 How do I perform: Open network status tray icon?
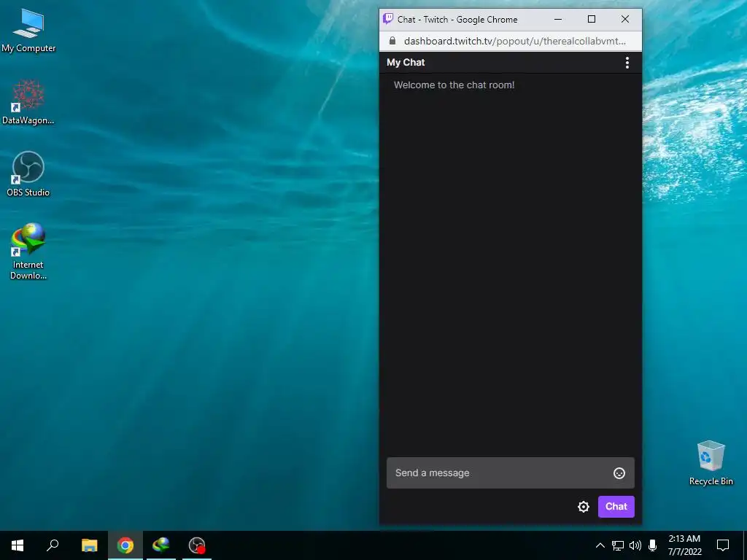tap(618, 545)
